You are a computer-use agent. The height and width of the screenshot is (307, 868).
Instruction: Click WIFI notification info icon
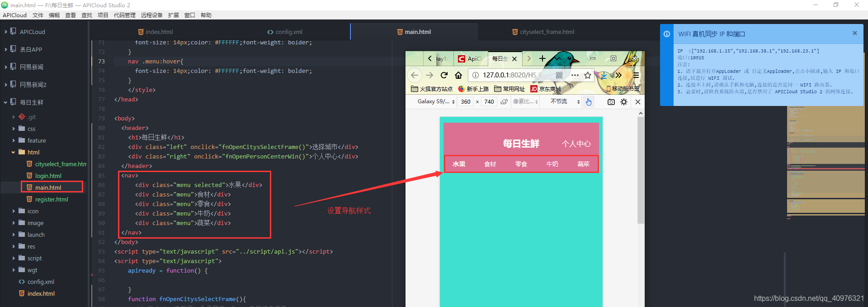[x=667, y=34]
